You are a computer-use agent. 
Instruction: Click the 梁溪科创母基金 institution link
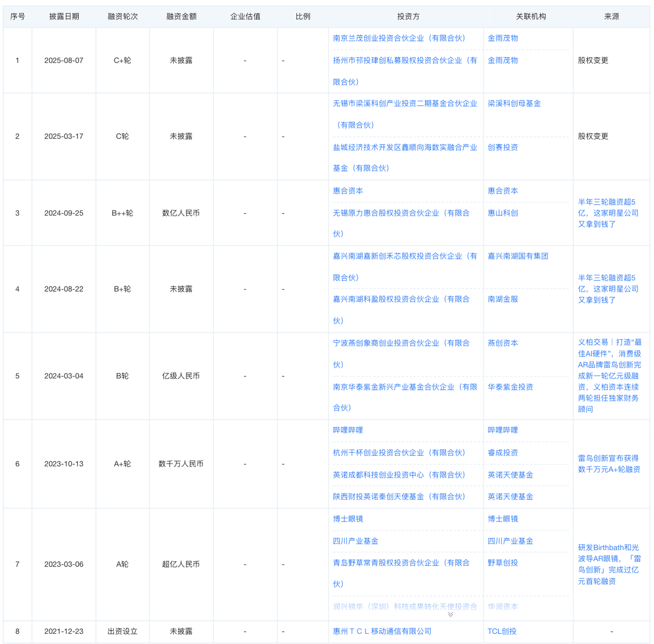click(x=514, y=104)
